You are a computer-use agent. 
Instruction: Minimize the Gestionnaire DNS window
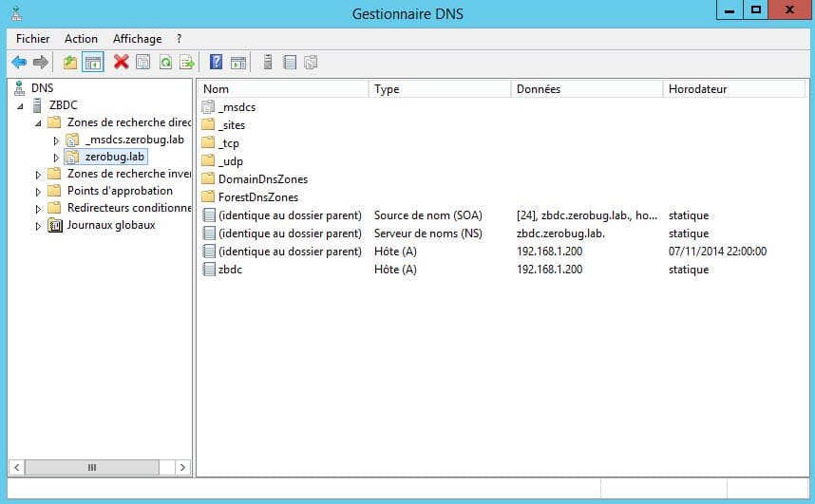[730, 9]
